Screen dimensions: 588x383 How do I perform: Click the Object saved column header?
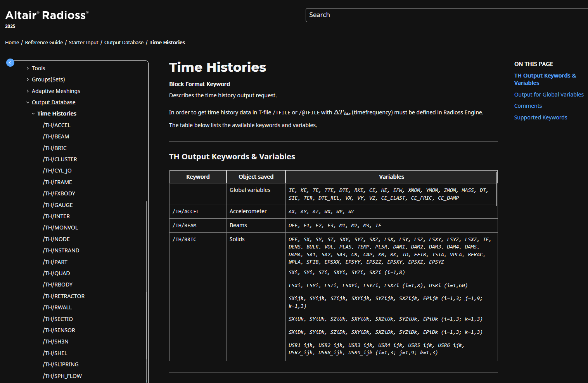[x=256, y=177]
